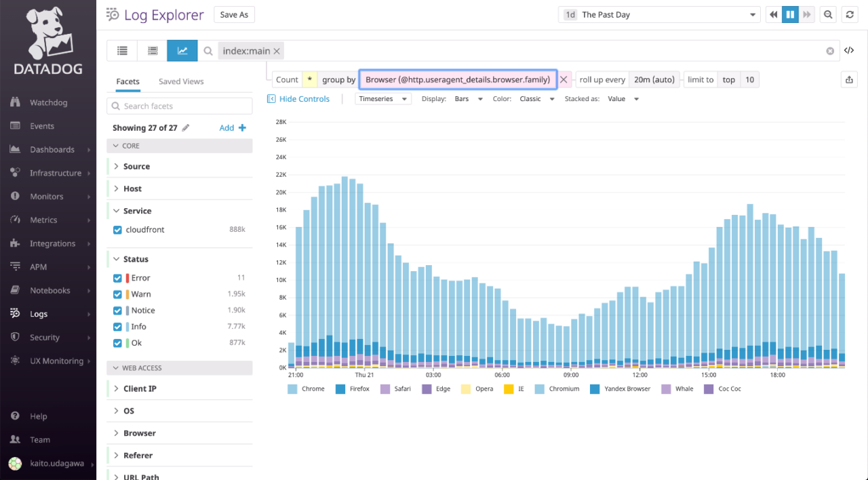The height and width of the screenshot is (480, 868).
Task: Switch to the Saved Views tab
Action: tap(180, 81)
